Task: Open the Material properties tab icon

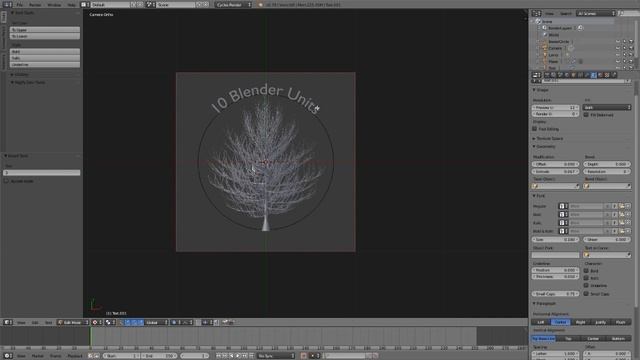Action: click(x=600, y=75)
